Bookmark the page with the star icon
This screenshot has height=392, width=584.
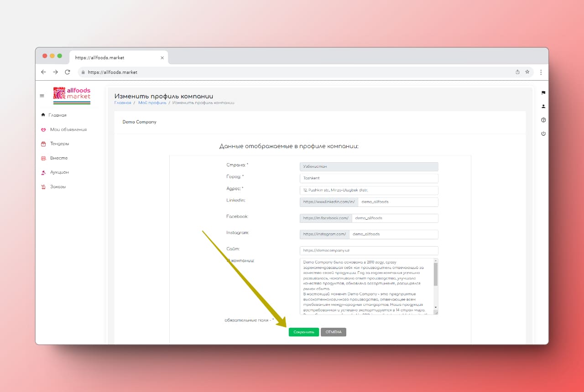527,72
